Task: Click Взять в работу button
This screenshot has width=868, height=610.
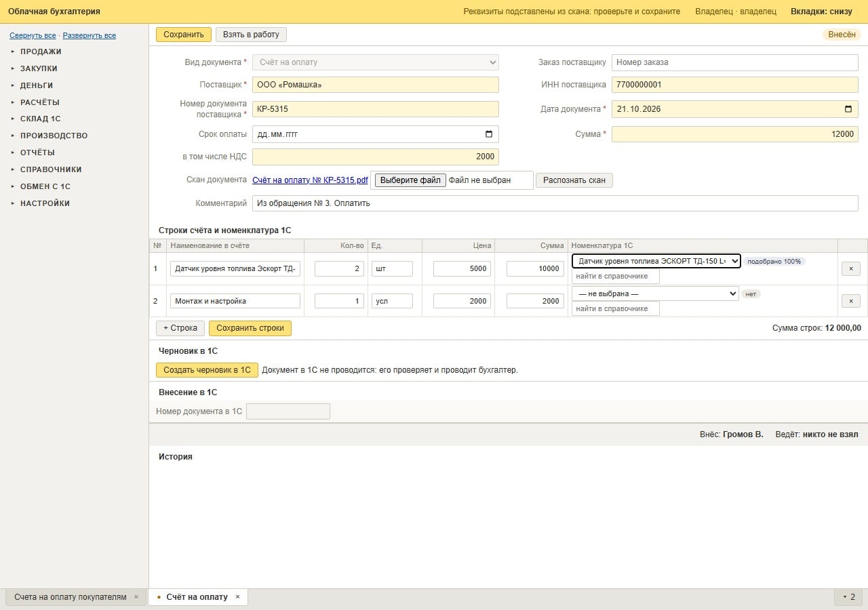Action: 251,35
